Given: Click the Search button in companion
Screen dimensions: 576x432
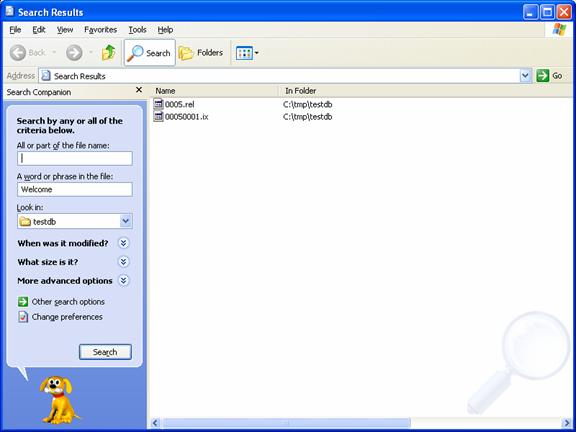Looking at the screenshot, I should click(x=105, y=352).
